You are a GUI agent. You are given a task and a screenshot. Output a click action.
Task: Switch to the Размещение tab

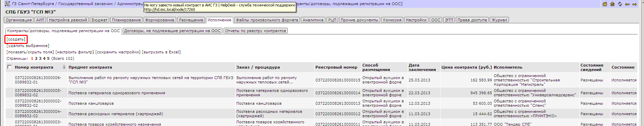click(x=191, y=20)
